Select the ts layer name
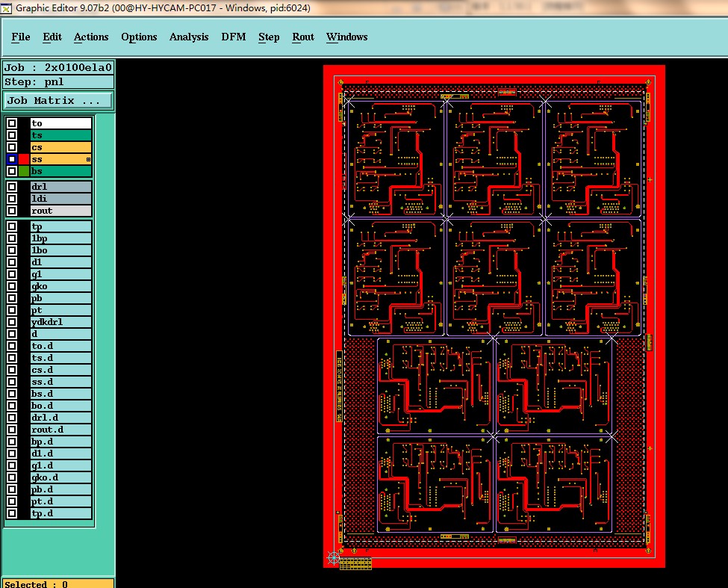Viewport: 728px width, 588px height. [x=60, y=135]
